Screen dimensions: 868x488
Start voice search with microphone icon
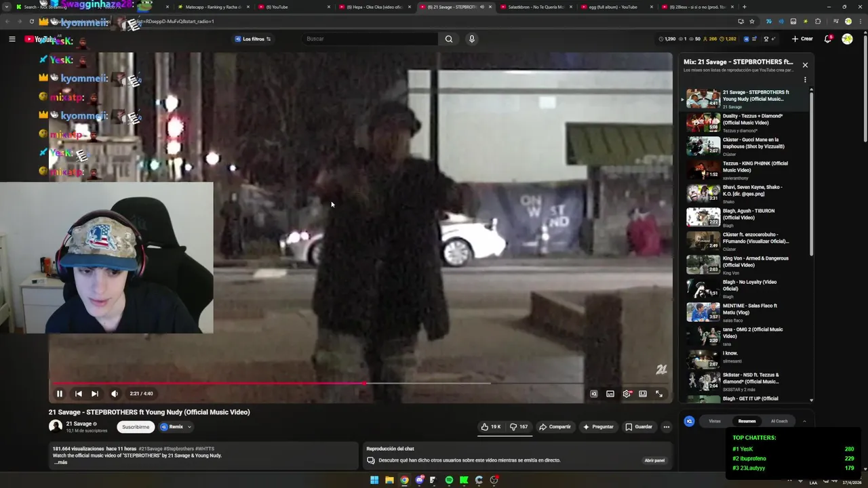pos(472,39)
